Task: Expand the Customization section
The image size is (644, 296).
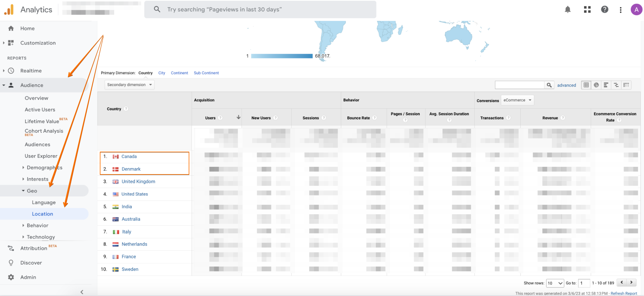Action: 4,43
